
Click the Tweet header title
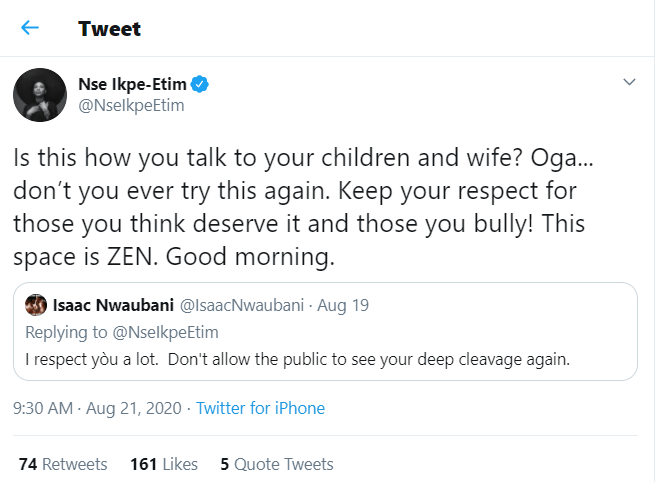pos(110,28)
